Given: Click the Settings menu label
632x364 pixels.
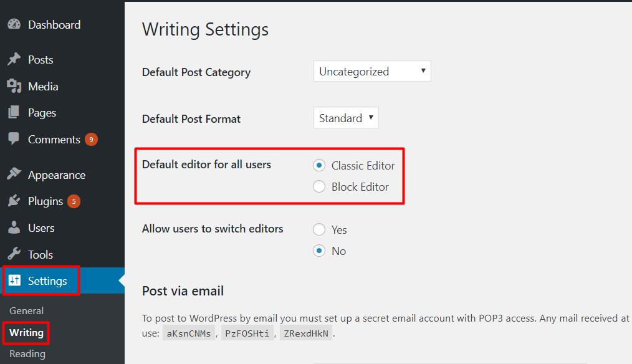Looking at the screenshot, I should [47, 281].
